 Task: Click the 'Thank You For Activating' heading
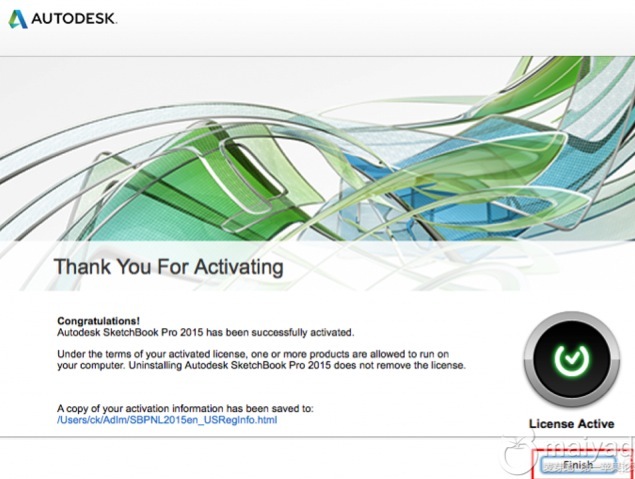point(168,267)
